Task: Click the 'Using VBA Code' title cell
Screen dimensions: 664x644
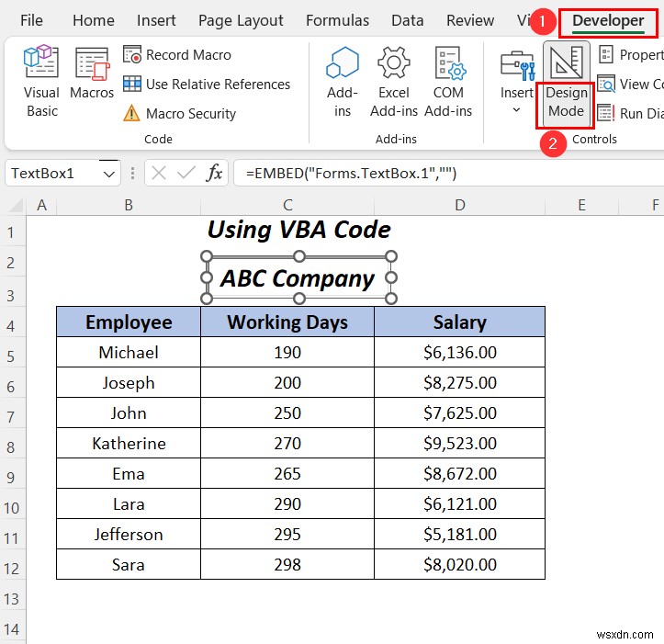Action: tap(299, 230)
